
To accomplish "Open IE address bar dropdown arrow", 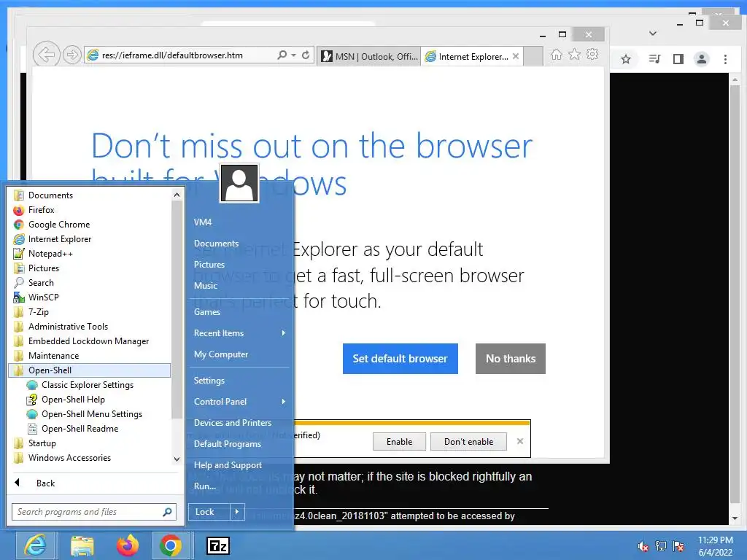I will 293,55.
